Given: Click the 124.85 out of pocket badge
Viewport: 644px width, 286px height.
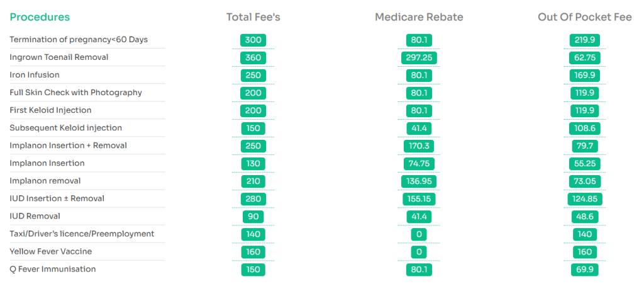Looking at the screenshot, I should 585,199.
